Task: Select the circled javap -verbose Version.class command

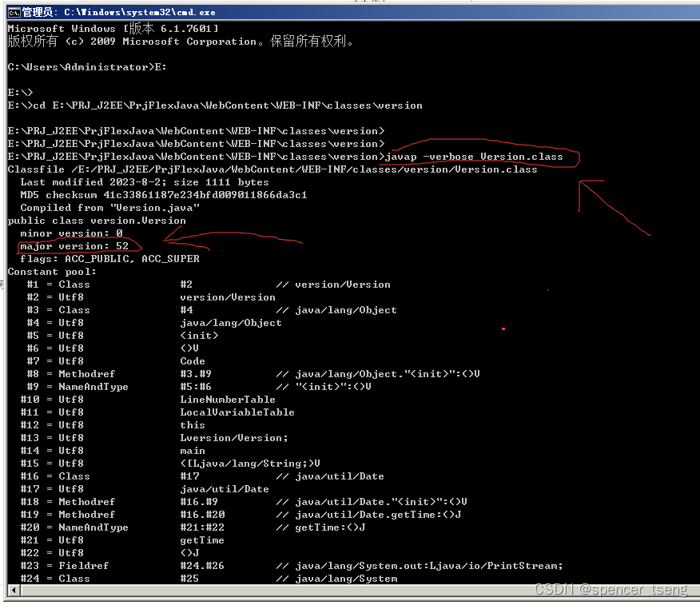Action: pos(479,156)
